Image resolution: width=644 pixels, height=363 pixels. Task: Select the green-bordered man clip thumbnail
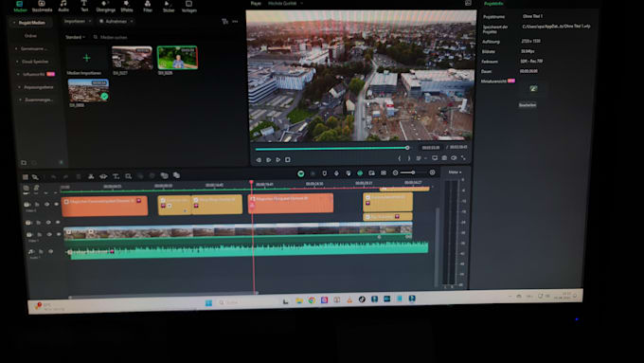(x=177, y=58)
